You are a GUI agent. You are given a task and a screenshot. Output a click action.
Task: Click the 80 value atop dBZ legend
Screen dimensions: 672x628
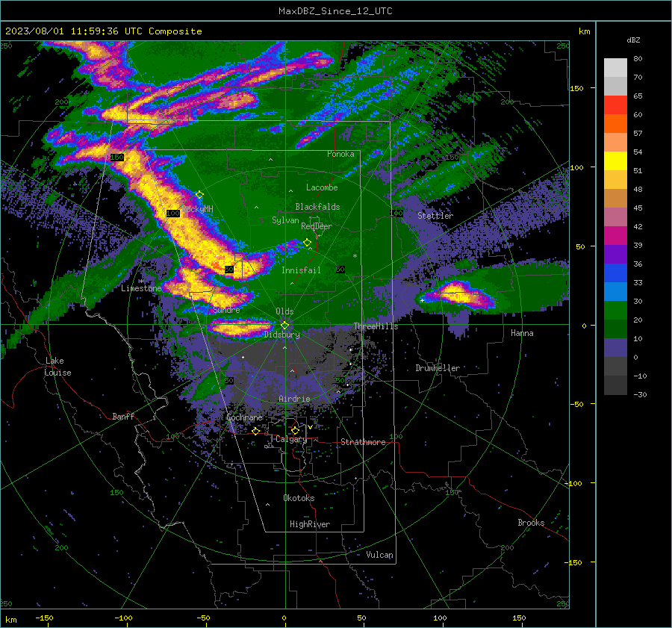point(638,59)
